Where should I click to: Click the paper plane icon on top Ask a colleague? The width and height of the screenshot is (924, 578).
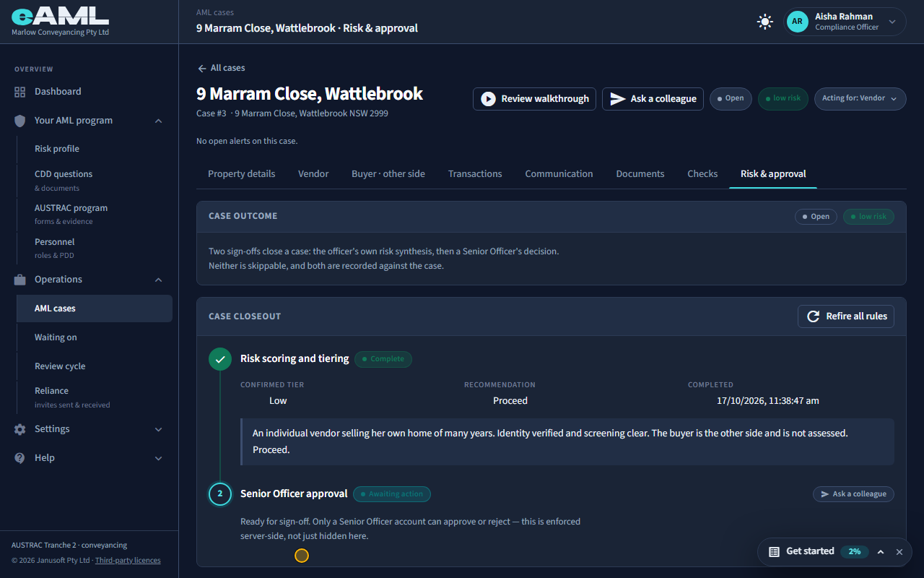[618, 99]
